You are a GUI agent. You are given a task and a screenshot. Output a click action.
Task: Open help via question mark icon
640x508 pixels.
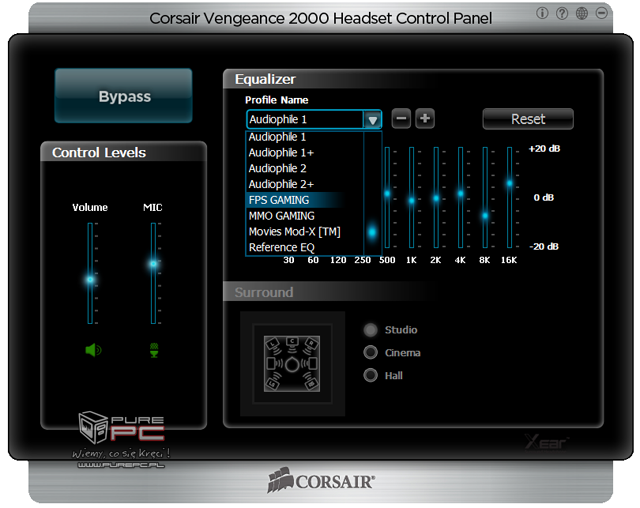click(562, 13)
